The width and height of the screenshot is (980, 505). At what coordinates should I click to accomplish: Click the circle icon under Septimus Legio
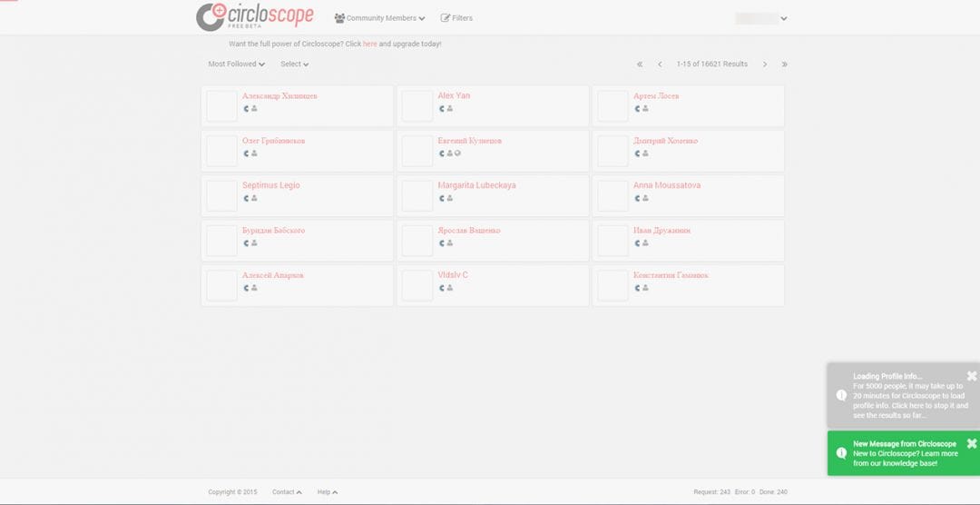(x=246, y=198)
